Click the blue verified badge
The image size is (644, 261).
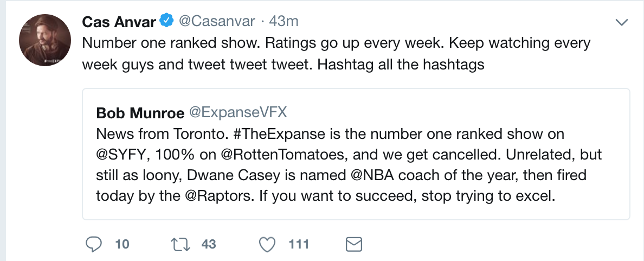coord(168,22)
